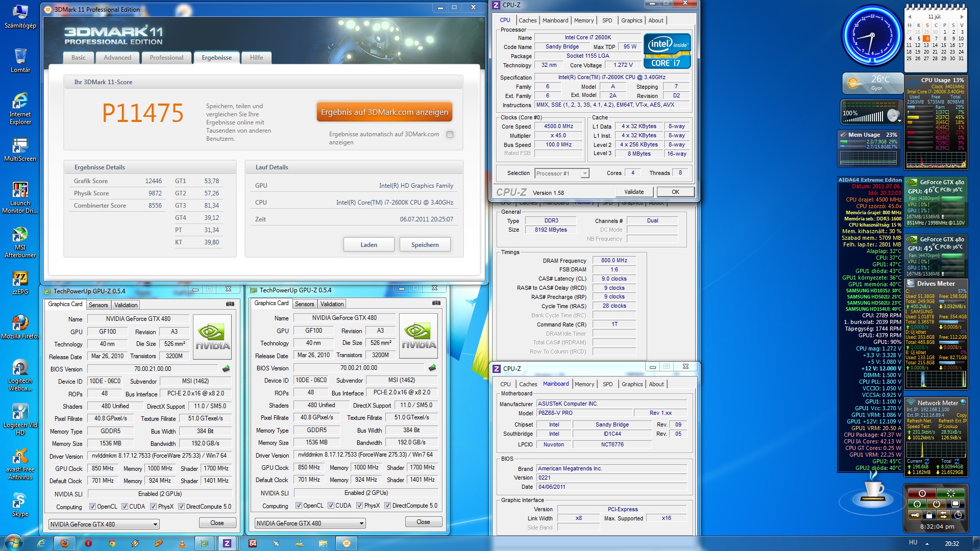Launch Mozilla Firefox from desktop

click(x=20, y=323)
